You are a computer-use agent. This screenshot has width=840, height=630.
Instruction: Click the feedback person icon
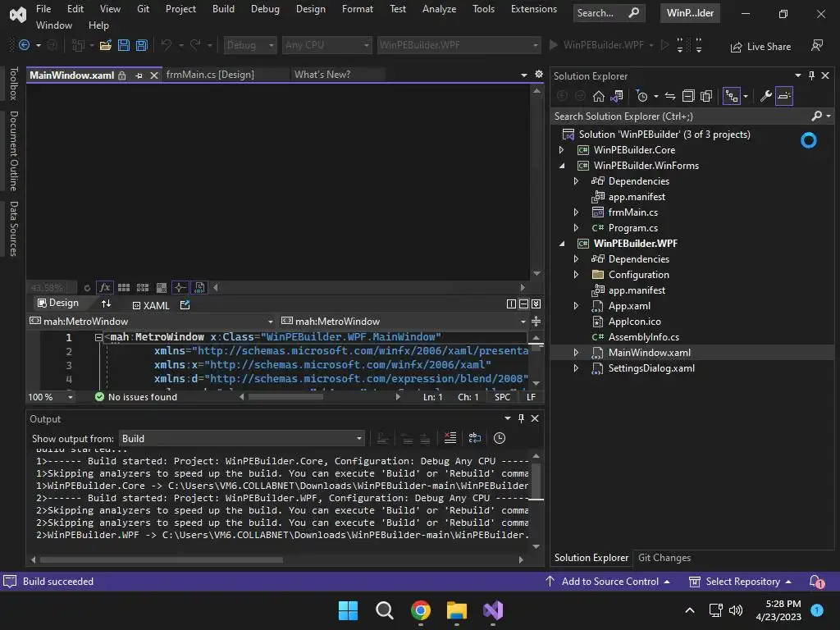point(817,46)
